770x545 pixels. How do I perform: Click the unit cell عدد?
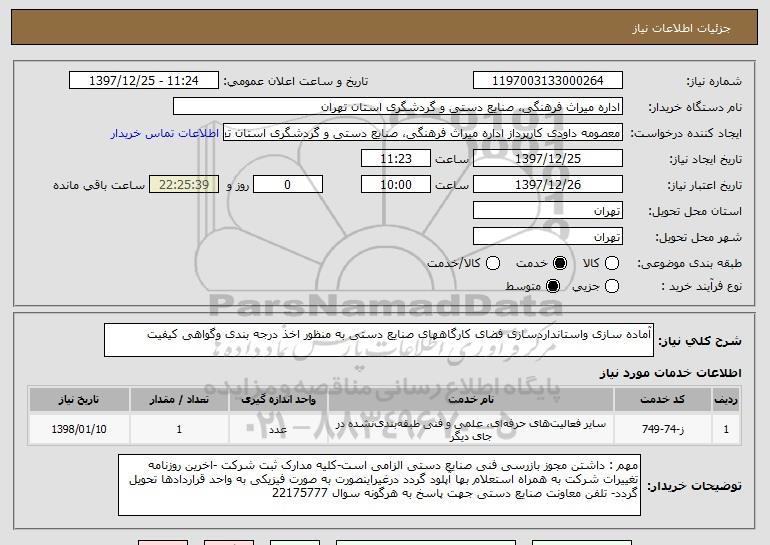pyautogui.click(x=278, y=429)
